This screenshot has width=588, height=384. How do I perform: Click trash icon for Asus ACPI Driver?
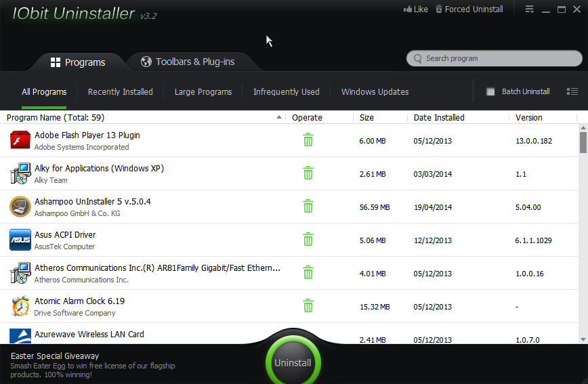308,239
